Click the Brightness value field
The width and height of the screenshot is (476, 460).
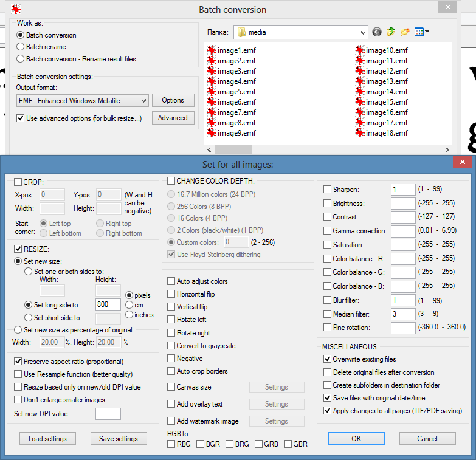pyautogui.click(x=403, y=204)
